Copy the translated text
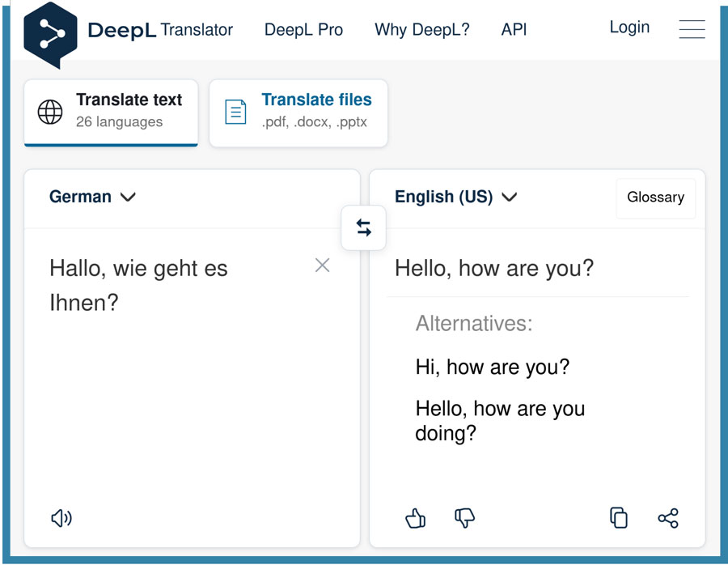 tap(619, 518)
